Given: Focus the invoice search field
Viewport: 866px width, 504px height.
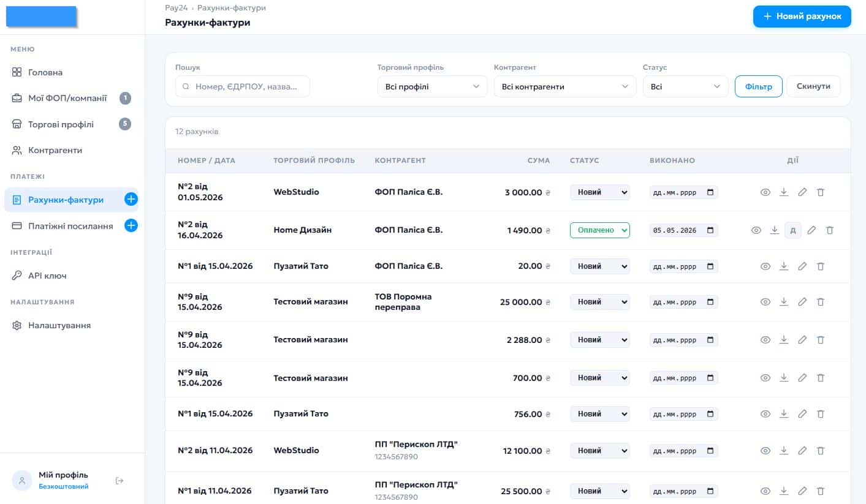Looking at the screenshot, I should pos(243,87).
